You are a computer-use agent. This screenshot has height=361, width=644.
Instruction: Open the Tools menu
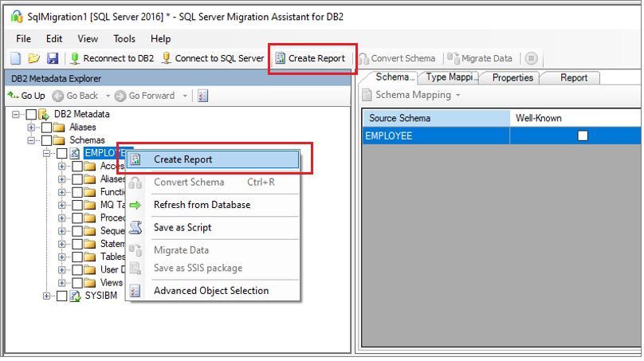coord(124,38)
